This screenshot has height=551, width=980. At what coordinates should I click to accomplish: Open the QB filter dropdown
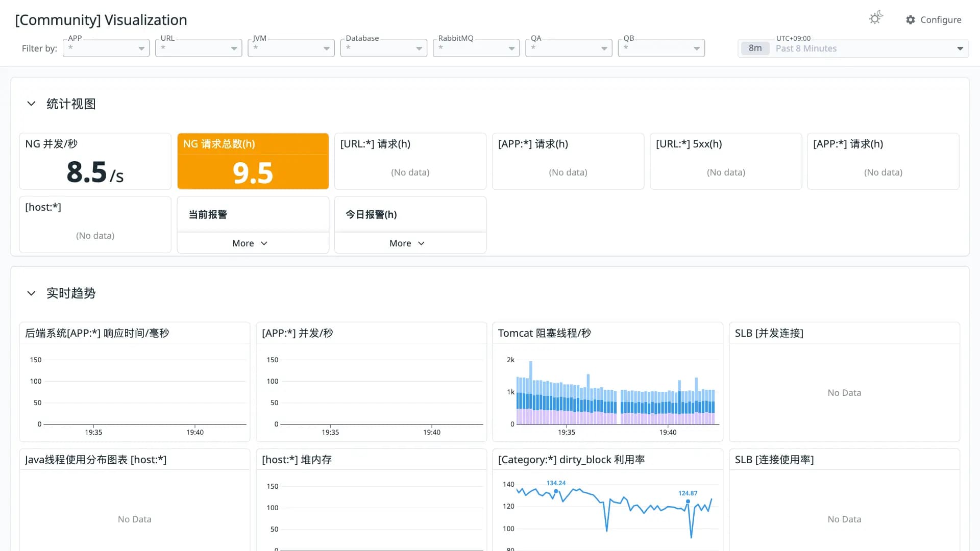click(x=661, y=48)
